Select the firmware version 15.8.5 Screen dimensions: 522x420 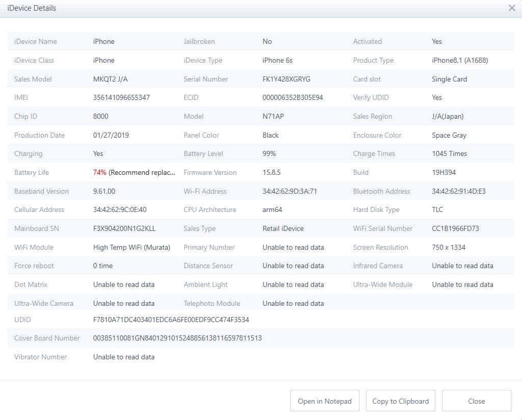pos(272,172)
